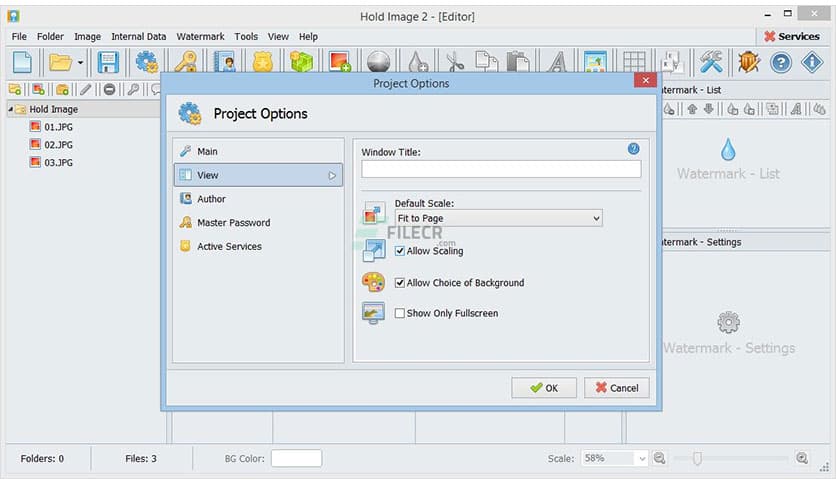Select Main in Project Options sidebar
Image resolution: width=836 pixels, height=484 pixels.
[x=258, y=151]
